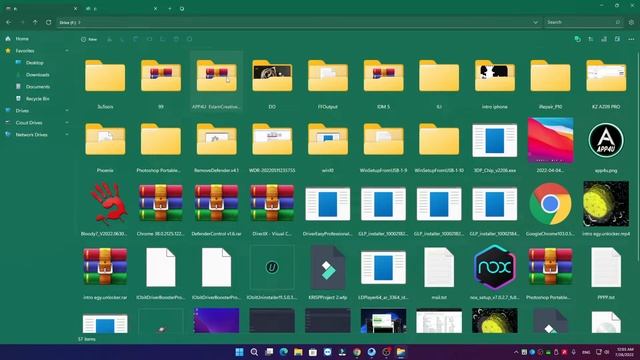Select the intro egy.unlocker.mp4 video
This screenshot has height=360, width=640.
point(606,210)
